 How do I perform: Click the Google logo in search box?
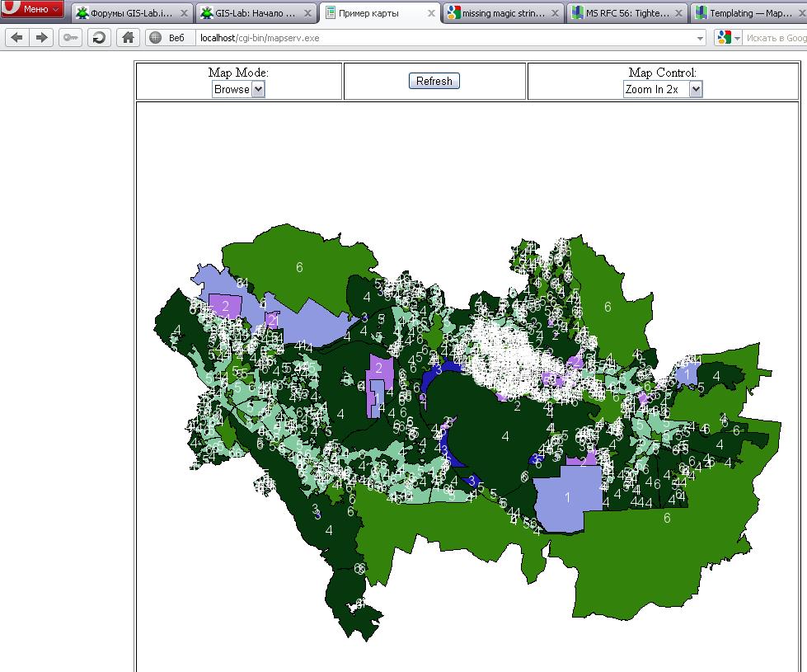(x=724, y=37)
